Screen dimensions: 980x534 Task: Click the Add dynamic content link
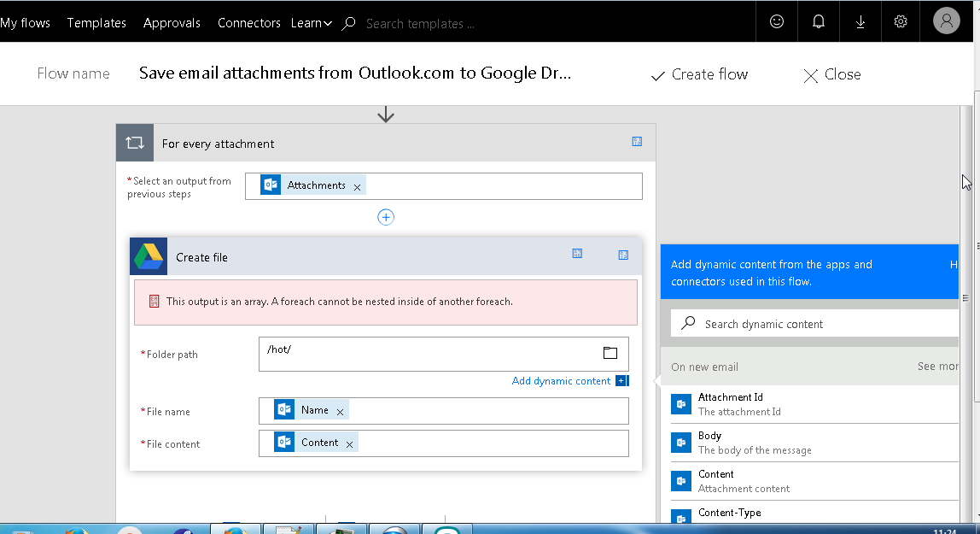click(x=561, y=381)
